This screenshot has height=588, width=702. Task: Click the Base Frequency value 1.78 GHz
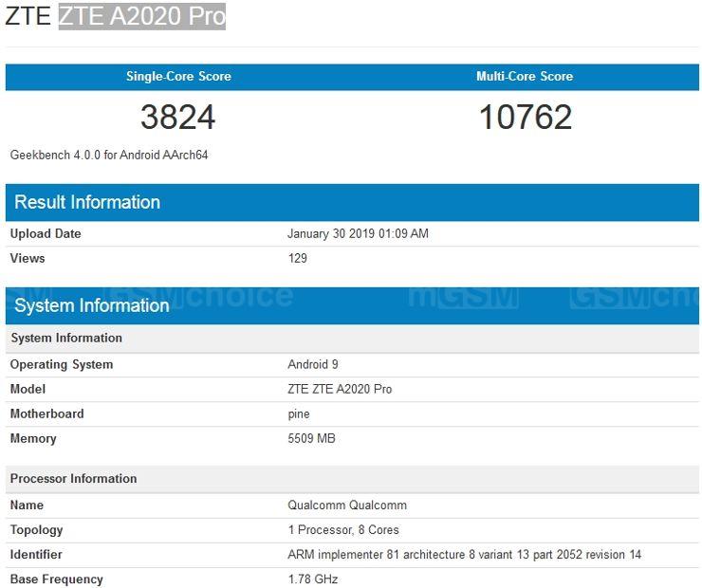pyautogui.click(x=312, y=579)
